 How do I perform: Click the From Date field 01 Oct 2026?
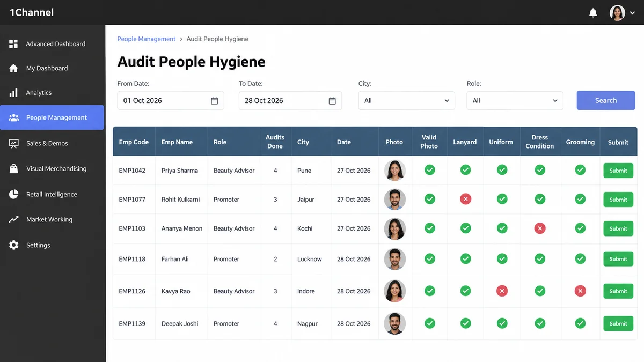[x=171, y=101]
